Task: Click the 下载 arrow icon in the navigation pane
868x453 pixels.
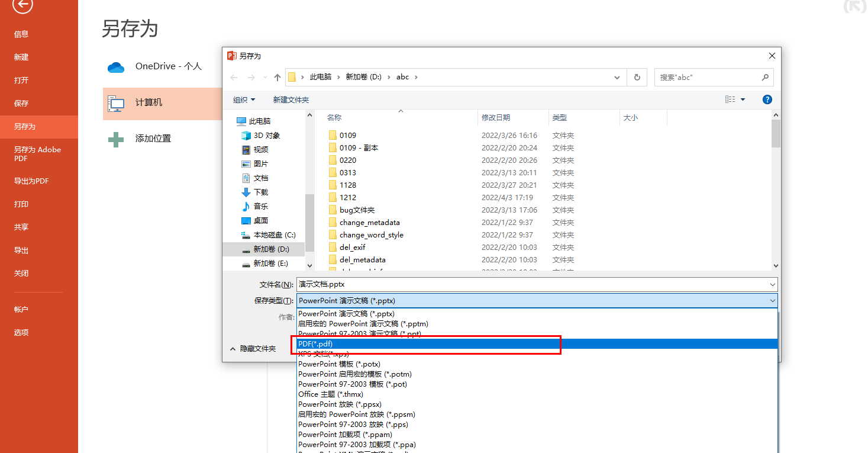Action: 246,192
